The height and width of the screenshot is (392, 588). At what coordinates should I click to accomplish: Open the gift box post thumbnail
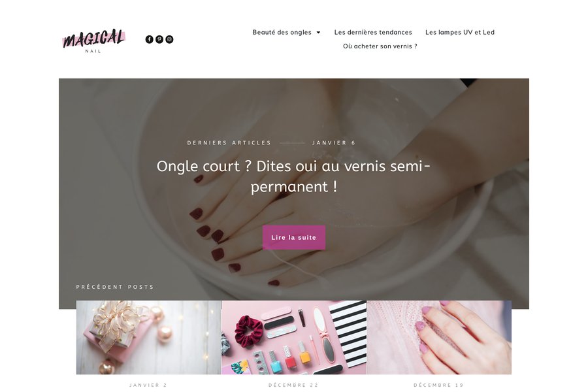[148, 337]
